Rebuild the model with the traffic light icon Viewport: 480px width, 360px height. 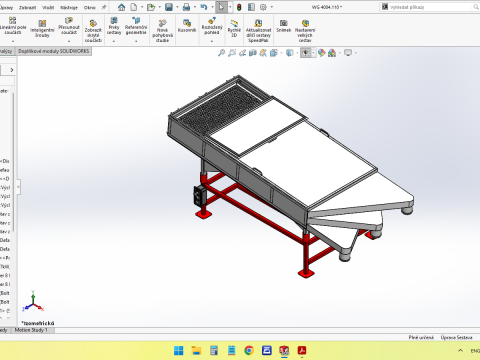[239, 7]
